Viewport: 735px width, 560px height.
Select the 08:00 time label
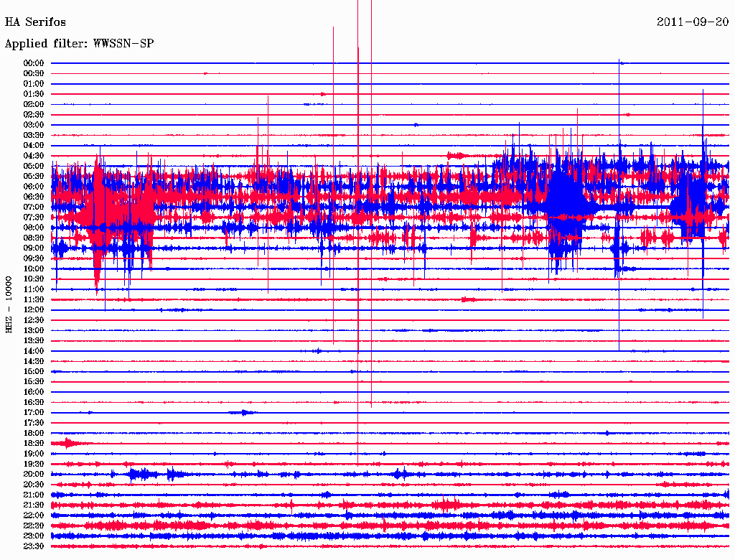tap(34, 228)
